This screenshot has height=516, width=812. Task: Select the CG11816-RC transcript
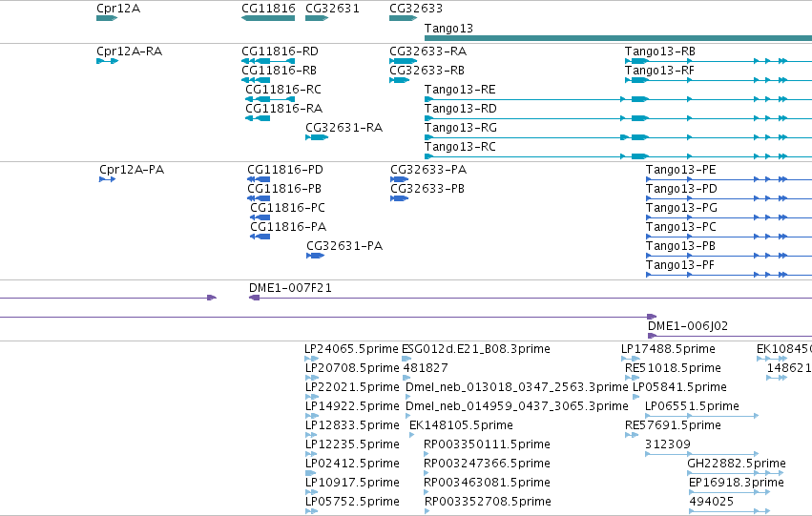point(270,99)
